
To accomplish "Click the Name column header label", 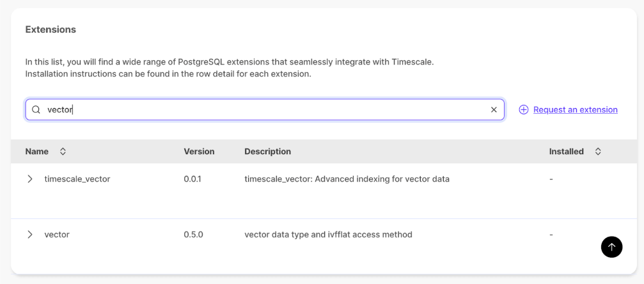I will click(x=37, y=152).
